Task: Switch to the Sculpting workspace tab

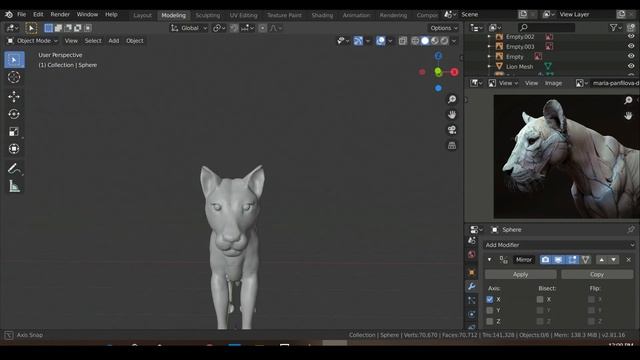Action: pyautogui.click(x=207, y=15)
